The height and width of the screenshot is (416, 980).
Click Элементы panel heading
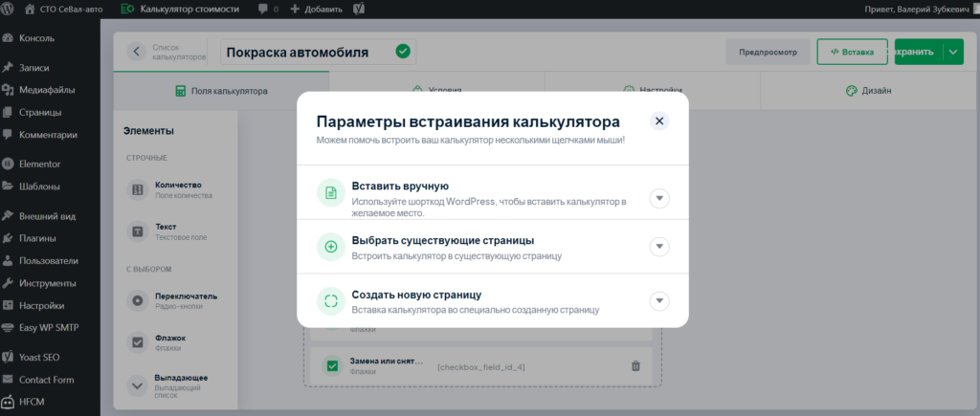tap(148, 131)
